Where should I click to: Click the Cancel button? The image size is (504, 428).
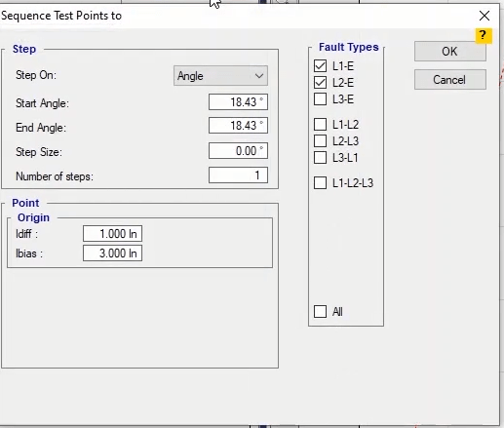coord(450,80)
